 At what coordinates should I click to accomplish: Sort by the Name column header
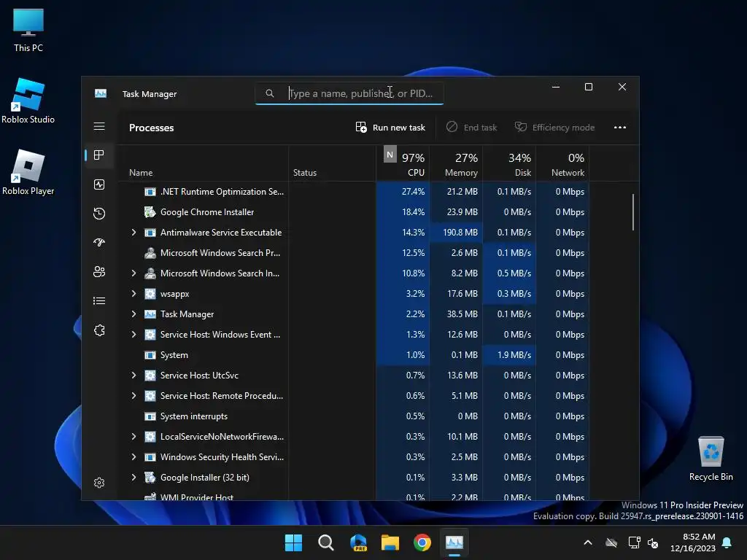click(x=203, y=163)
